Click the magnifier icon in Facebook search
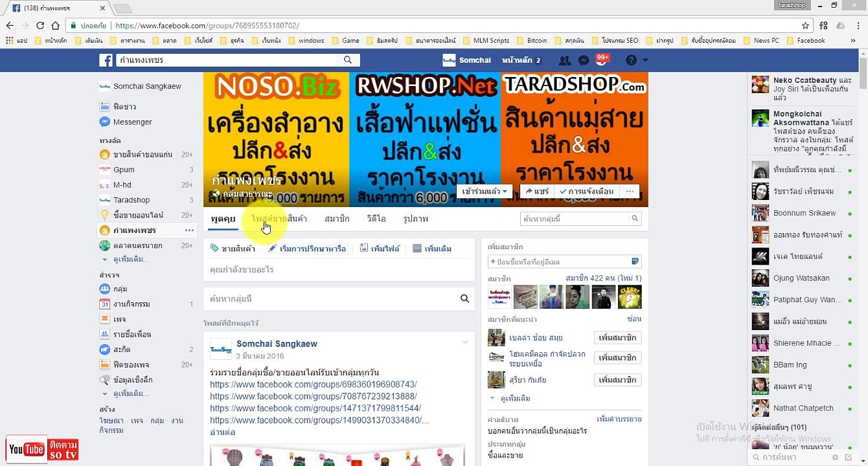The image size is (868, 466). tap(348, 60)
